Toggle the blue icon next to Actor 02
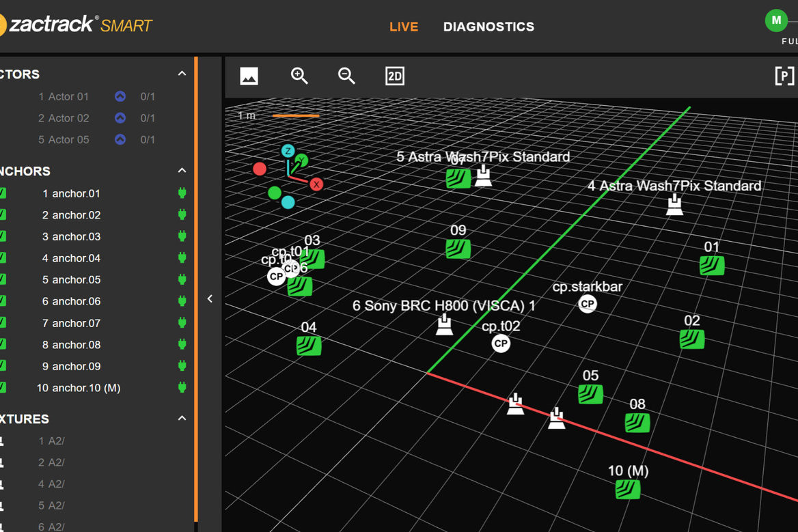This screenshot has width=798, height=532. 120,118
